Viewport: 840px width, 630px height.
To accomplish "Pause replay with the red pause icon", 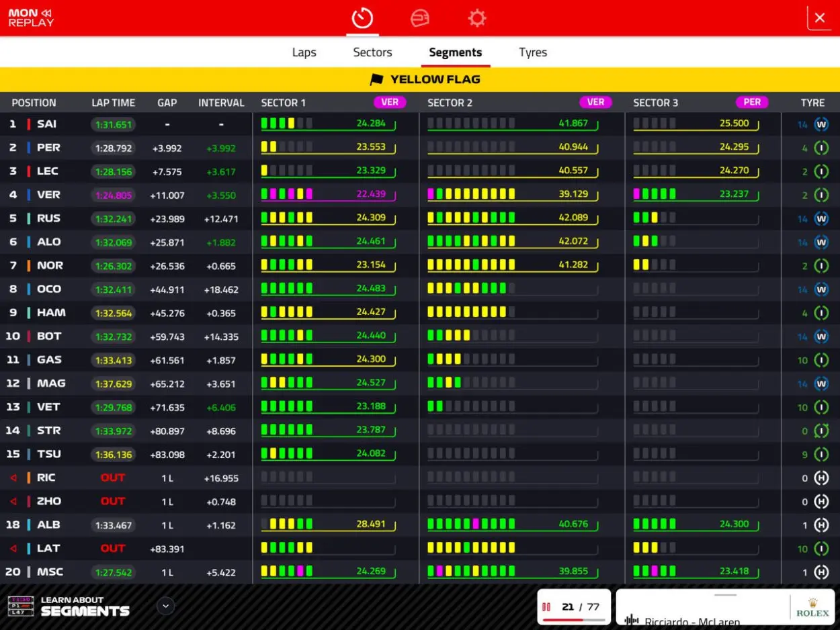I will 546,606.
